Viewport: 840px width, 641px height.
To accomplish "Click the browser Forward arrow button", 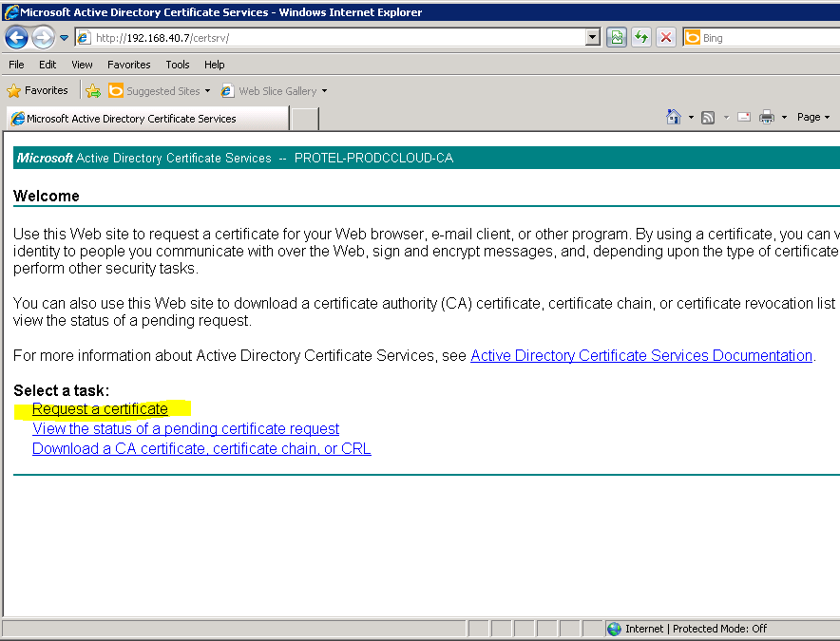I will click(43, 38).
